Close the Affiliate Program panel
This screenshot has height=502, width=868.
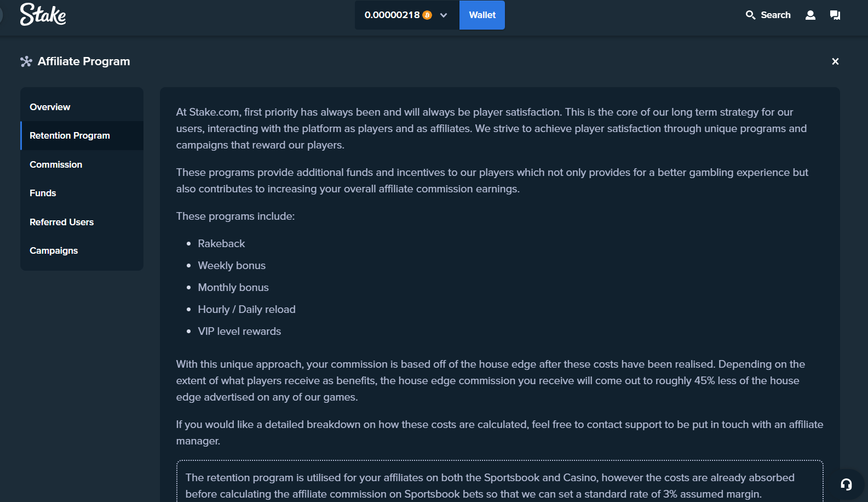pos(835,61)
